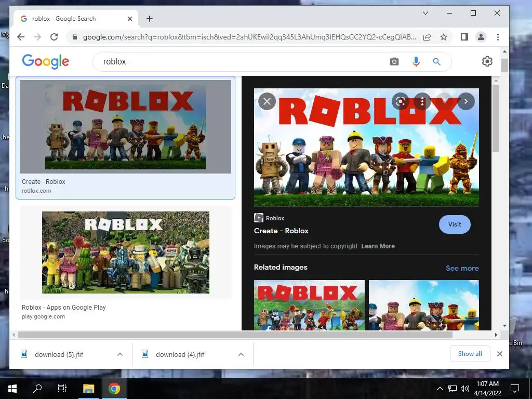Click the preview panel vertical scrollbar
Image resolution: width=532 pixels, height=399 pixels.
[496, 118]
